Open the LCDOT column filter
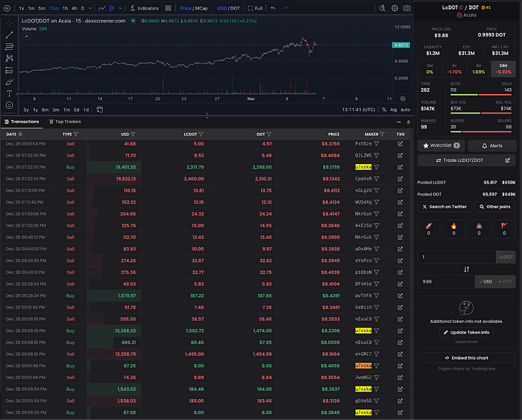The image size is (522, 420). pos(201,134)
